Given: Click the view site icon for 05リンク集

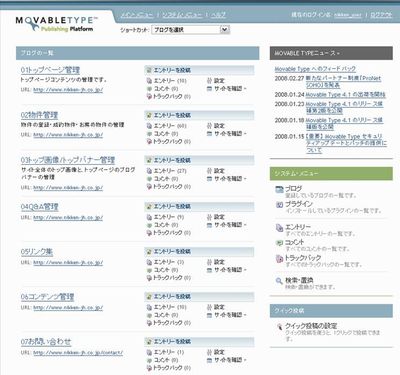Looking at the screenshot, I should click(x=209, y=270).
